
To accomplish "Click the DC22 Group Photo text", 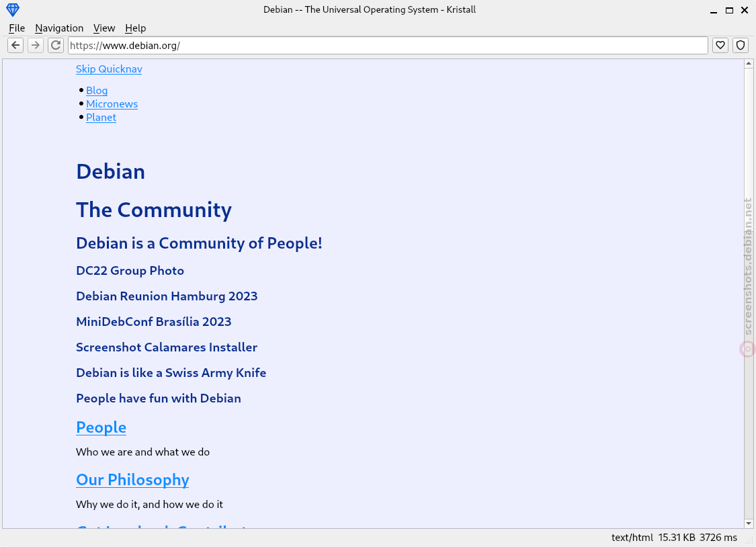I will point(130,271).
